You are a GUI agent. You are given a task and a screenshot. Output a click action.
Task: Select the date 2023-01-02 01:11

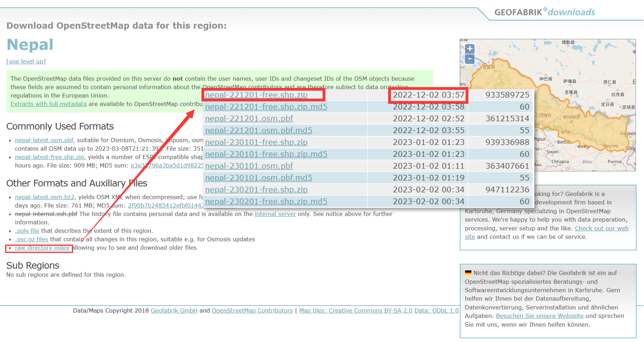point(429,166)
